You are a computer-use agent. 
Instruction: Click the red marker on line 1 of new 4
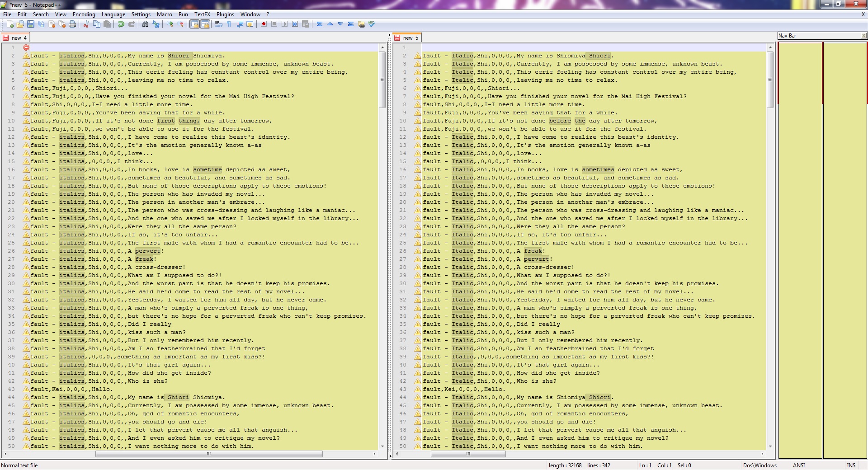[26, 47]
